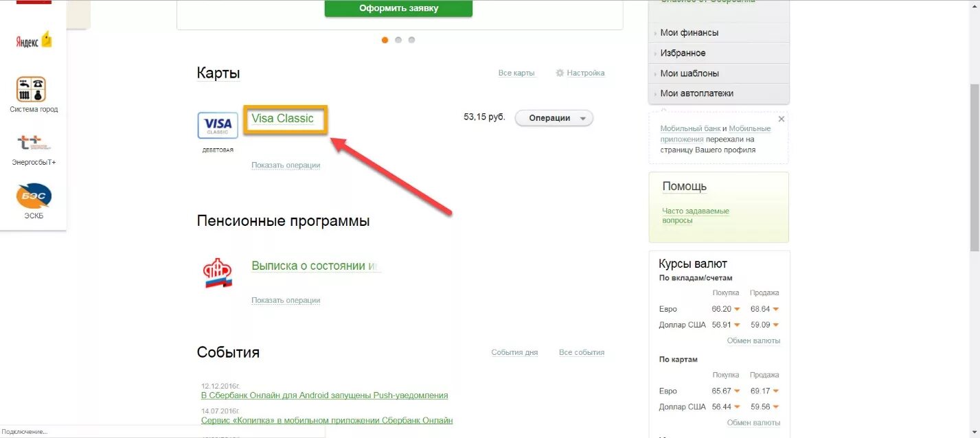980x438 pixels.
Task: Click the Курсы валют heading
Action: (693, 264)
